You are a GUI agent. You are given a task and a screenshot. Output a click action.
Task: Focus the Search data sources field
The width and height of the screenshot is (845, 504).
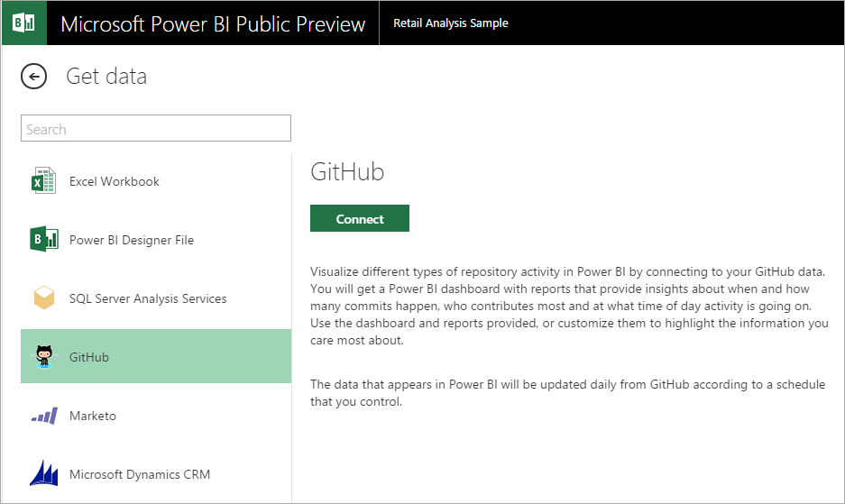[156, 129]
